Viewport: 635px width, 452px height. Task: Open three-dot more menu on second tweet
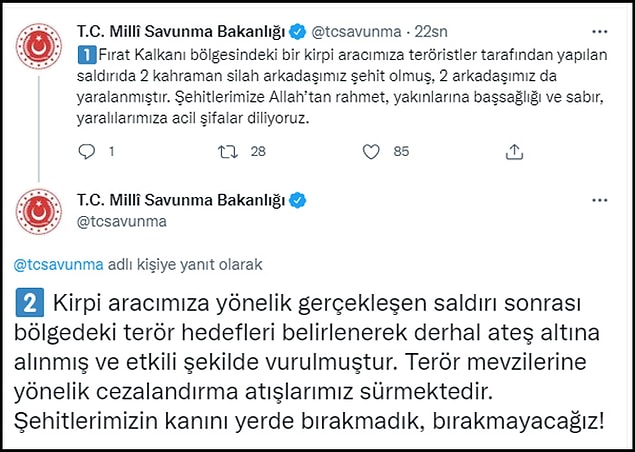[600, 200]
